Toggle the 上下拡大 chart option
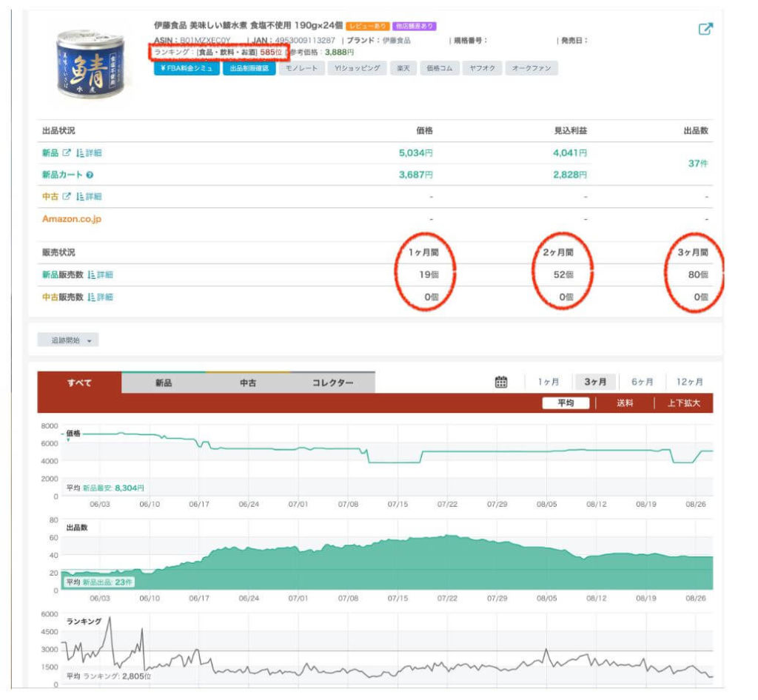 point(683,403)
